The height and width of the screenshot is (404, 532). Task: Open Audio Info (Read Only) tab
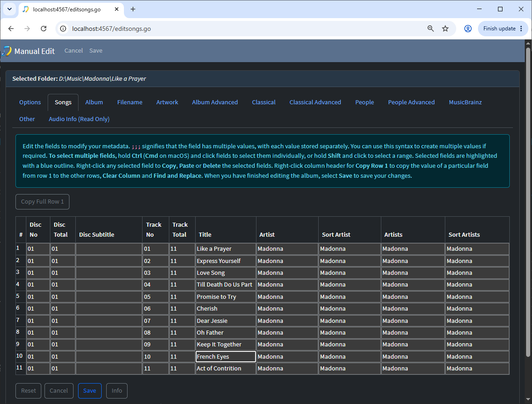point(79,119)
